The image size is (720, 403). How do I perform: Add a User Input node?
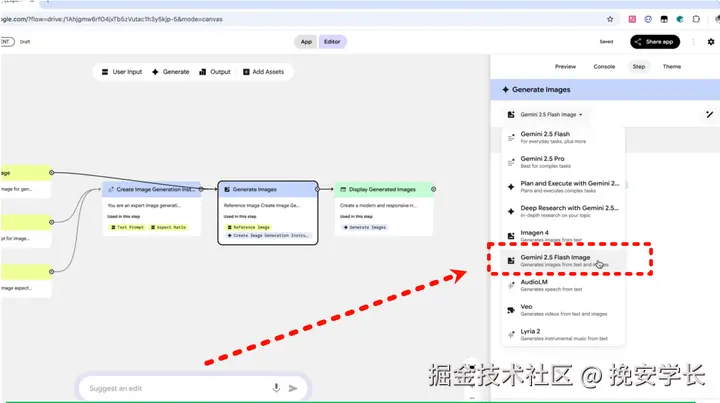point(122,72)
